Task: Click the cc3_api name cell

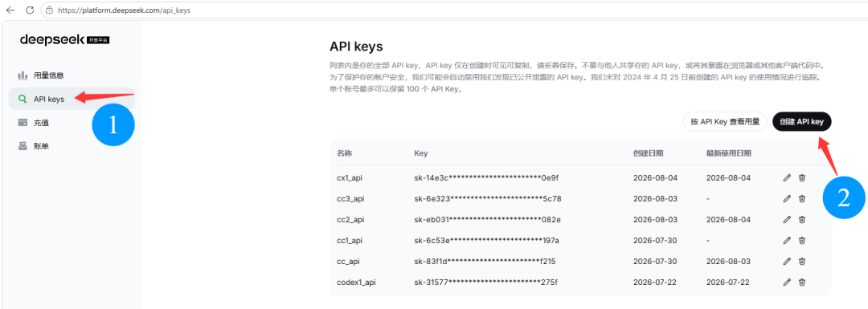Action: click(x=350, y=198)
